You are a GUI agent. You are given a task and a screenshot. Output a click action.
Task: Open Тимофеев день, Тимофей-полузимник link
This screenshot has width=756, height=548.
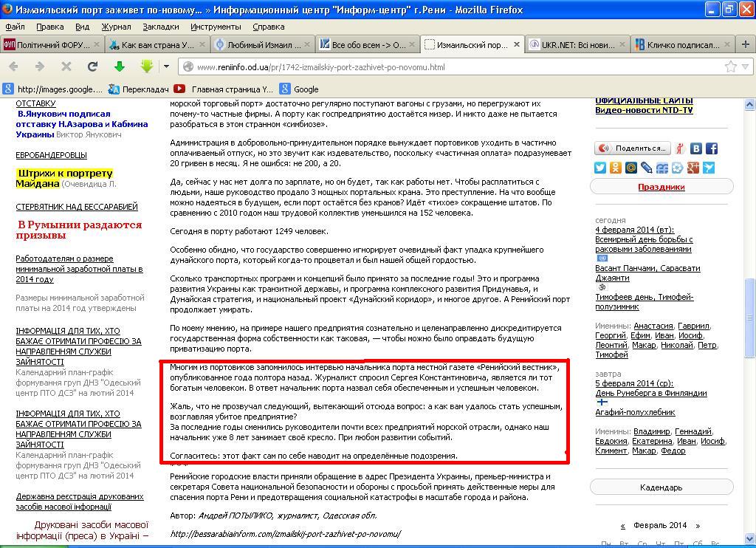point(644,301)
